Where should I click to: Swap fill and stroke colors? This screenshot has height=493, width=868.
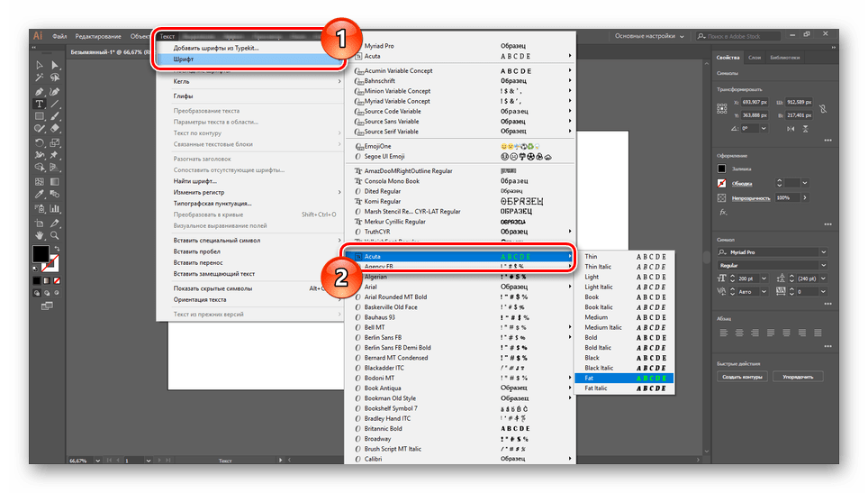tap(57, 249)
